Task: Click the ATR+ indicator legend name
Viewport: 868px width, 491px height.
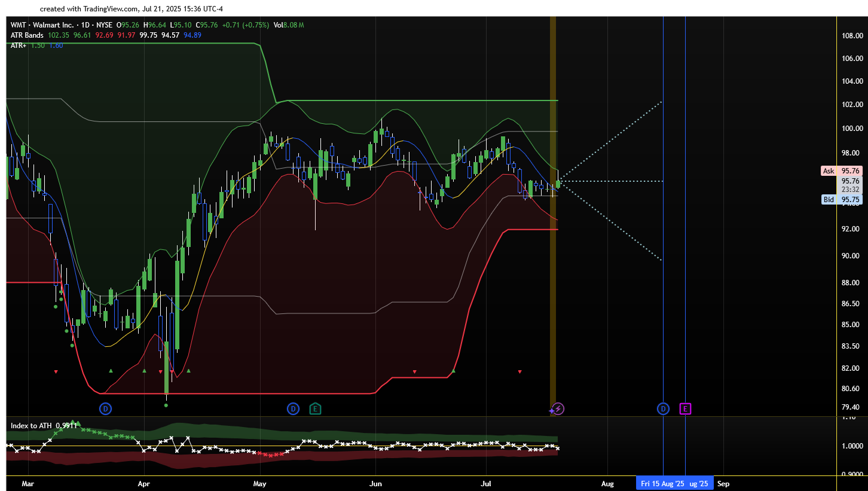Action: tap(18, 45)
